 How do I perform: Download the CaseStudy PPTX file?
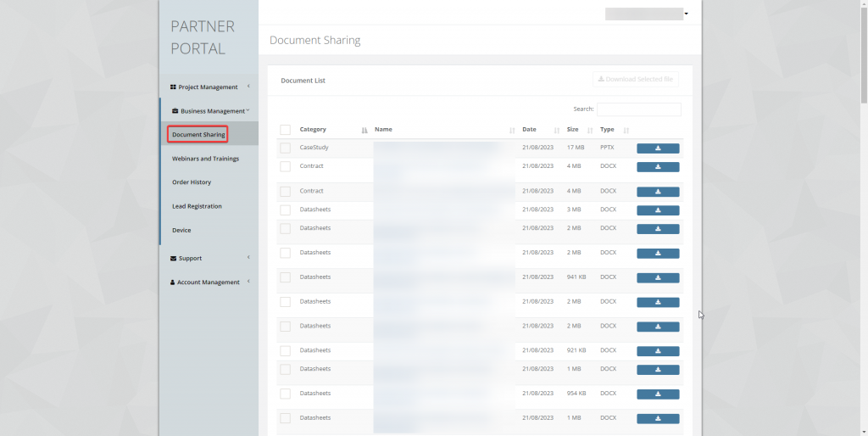658,148
